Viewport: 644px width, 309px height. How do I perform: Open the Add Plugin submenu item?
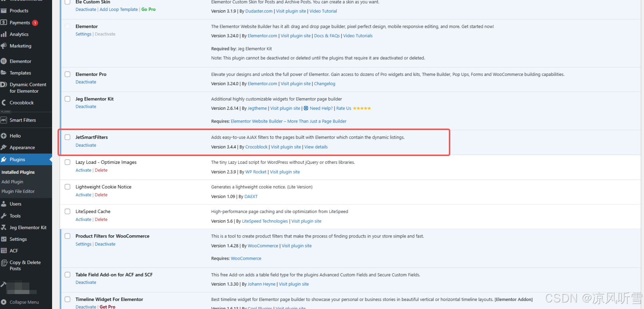[x=12, y=182]
